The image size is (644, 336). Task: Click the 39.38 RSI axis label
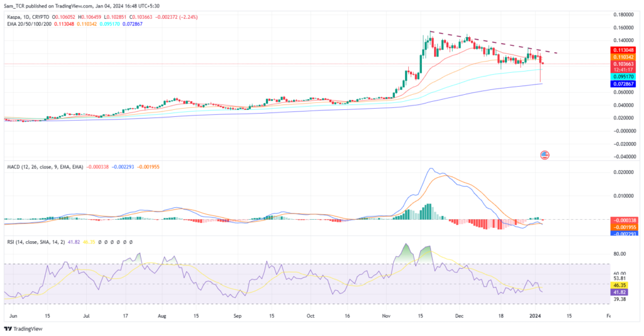point(619,300)
